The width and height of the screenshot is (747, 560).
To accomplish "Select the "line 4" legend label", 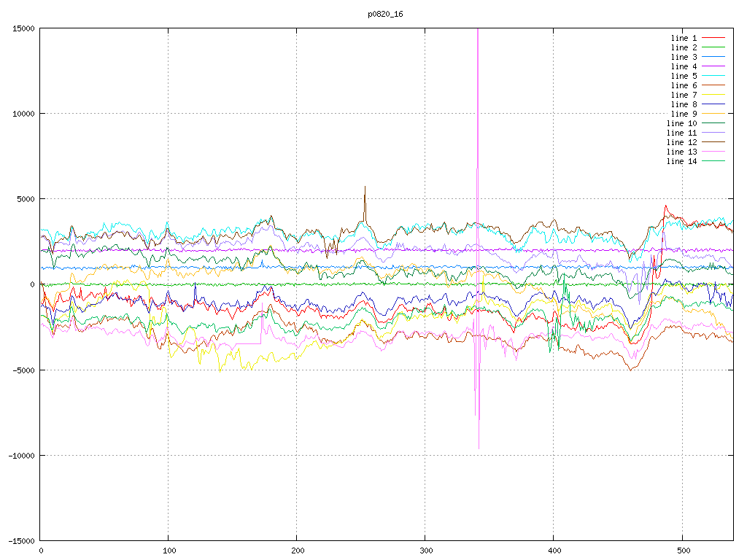I will (x=684, y=66).
